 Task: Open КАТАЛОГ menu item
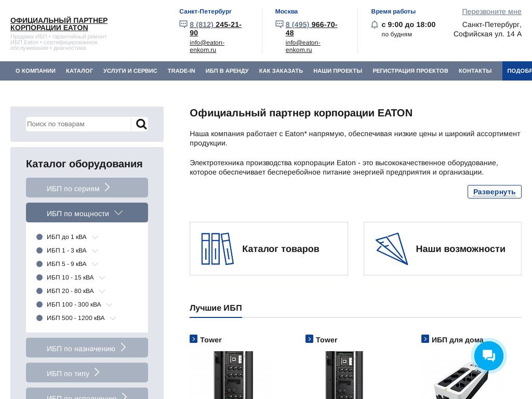coord(79,71)
